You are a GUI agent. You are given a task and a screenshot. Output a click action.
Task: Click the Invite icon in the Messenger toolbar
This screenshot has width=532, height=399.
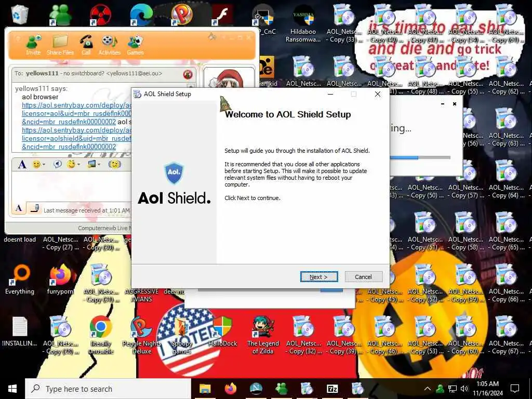click(x=33, y=44)
